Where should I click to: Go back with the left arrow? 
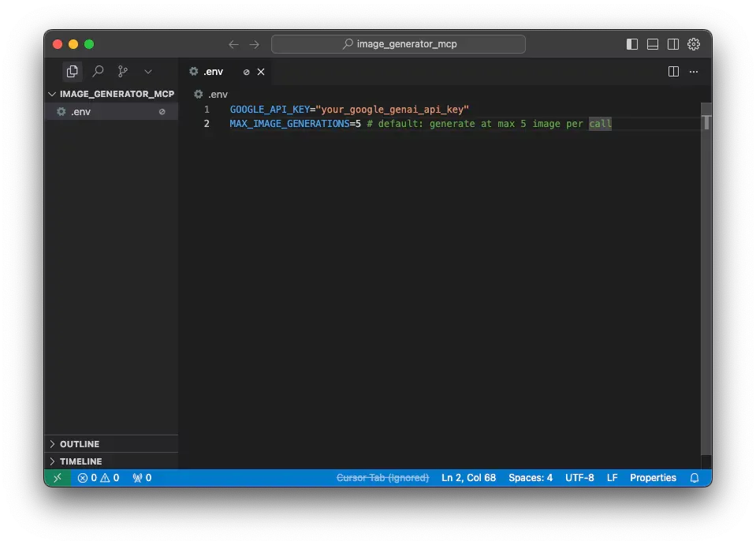click(x=233, y=44)
